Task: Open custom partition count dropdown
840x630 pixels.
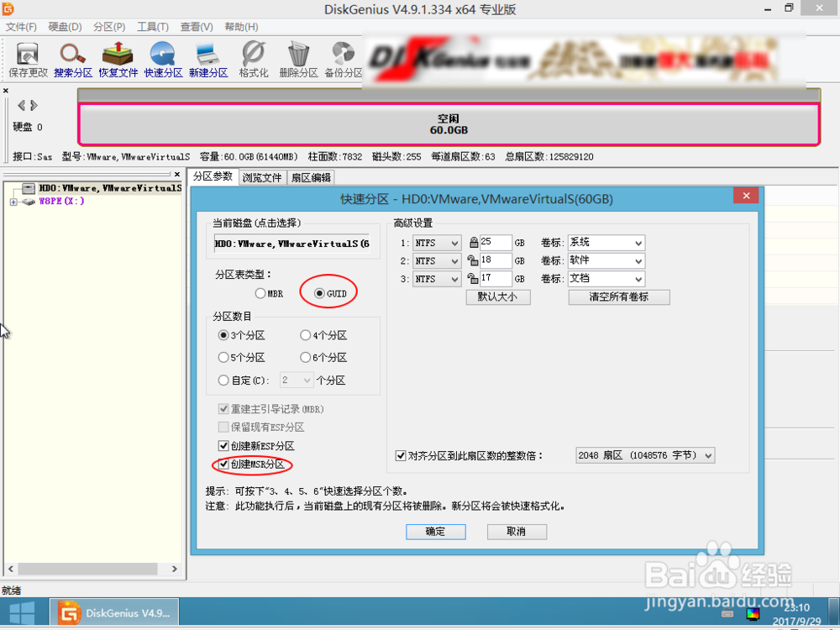Action: pos(297,381)
